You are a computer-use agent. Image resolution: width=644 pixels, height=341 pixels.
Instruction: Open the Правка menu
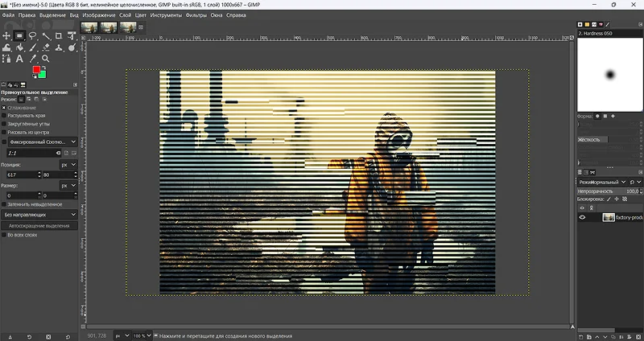coord(27,15)
